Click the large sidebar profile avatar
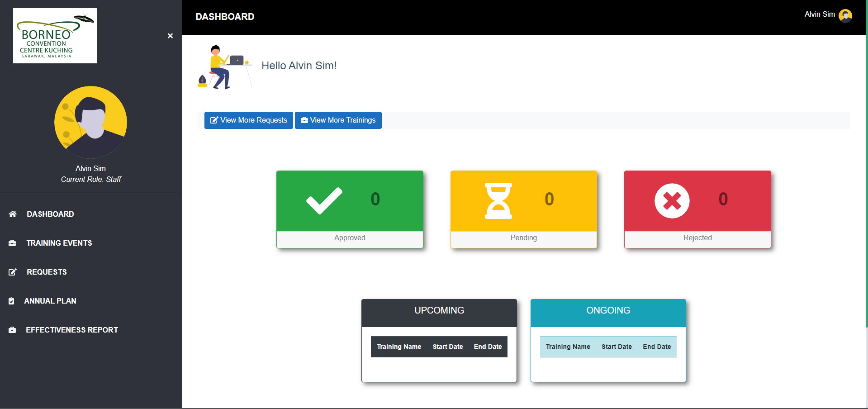The width and height of the screenshot is (868, 409). click(90, 122)
